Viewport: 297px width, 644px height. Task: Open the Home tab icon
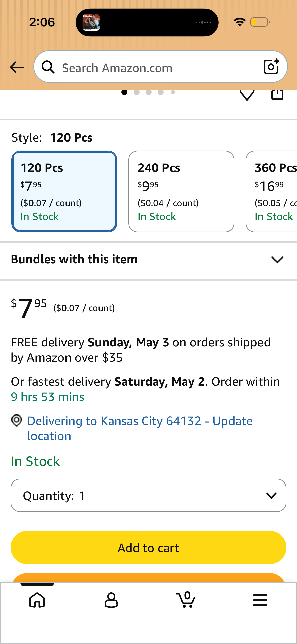pos(37,600)
